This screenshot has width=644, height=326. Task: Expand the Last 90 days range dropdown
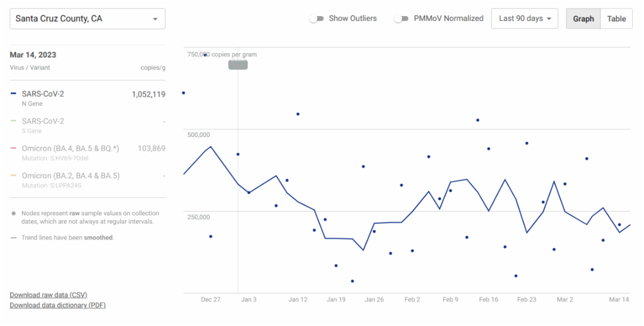click(524, 19)
